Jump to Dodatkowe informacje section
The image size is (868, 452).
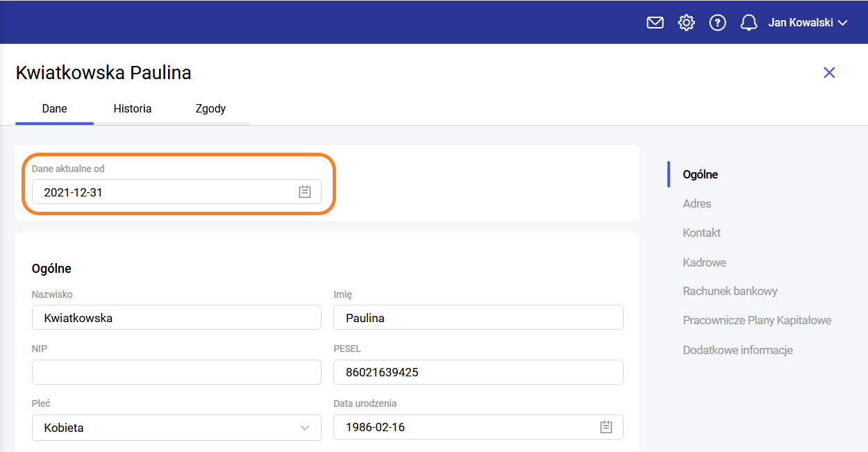738,350
